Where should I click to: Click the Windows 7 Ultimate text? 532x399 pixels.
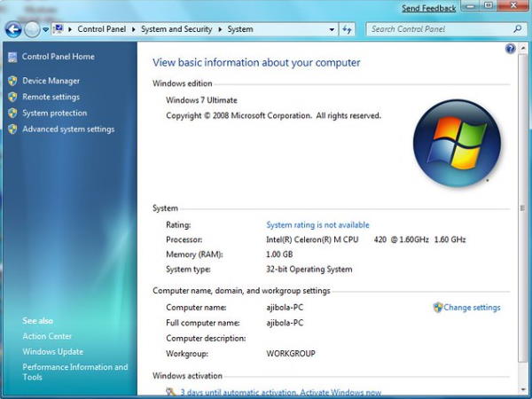pyautogui.click(x=201, y=100)
